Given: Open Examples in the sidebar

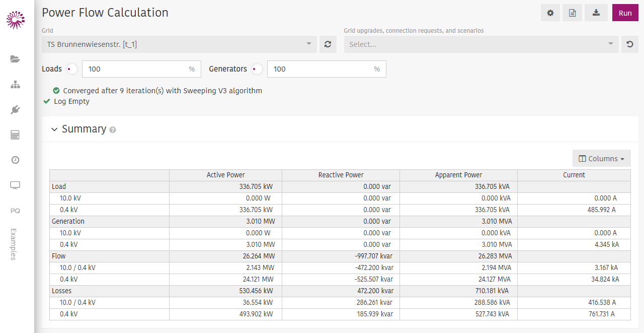Looking at the screenshot, I should (x=14, y=244).
